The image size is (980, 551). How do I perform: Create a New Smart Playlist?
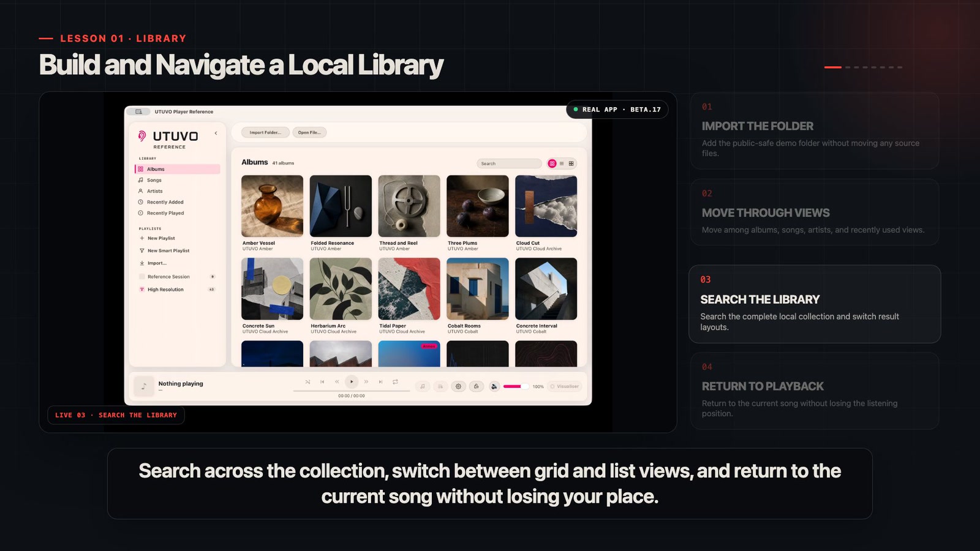point(177,250)
